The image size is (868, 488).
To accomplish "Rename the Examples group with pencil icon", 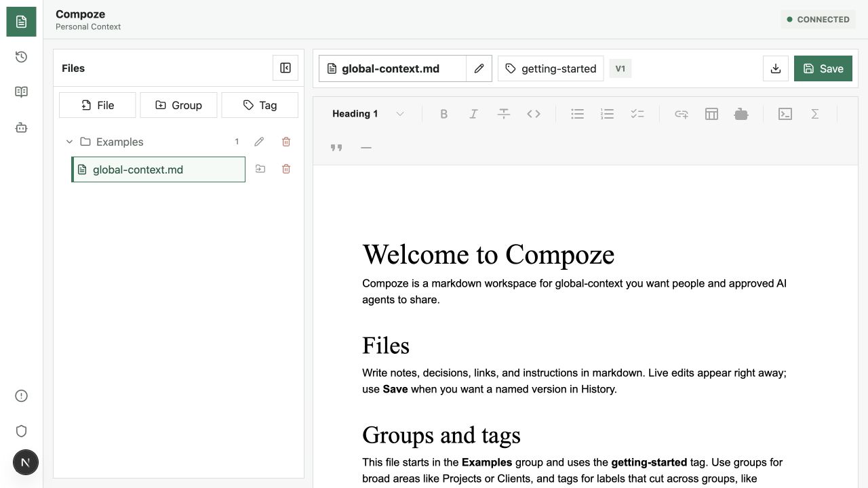I will [x=259, y=142].
